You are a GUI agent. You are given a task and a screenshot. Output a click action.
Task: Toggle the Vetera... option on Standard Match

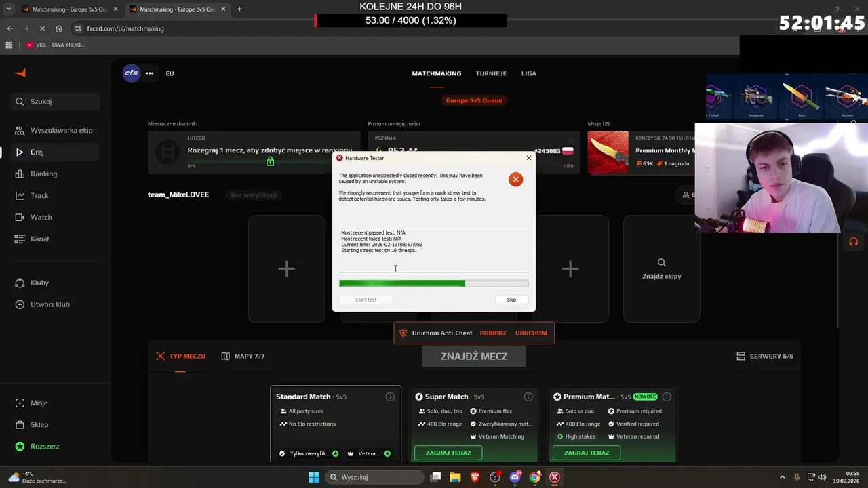click(369, 453)
